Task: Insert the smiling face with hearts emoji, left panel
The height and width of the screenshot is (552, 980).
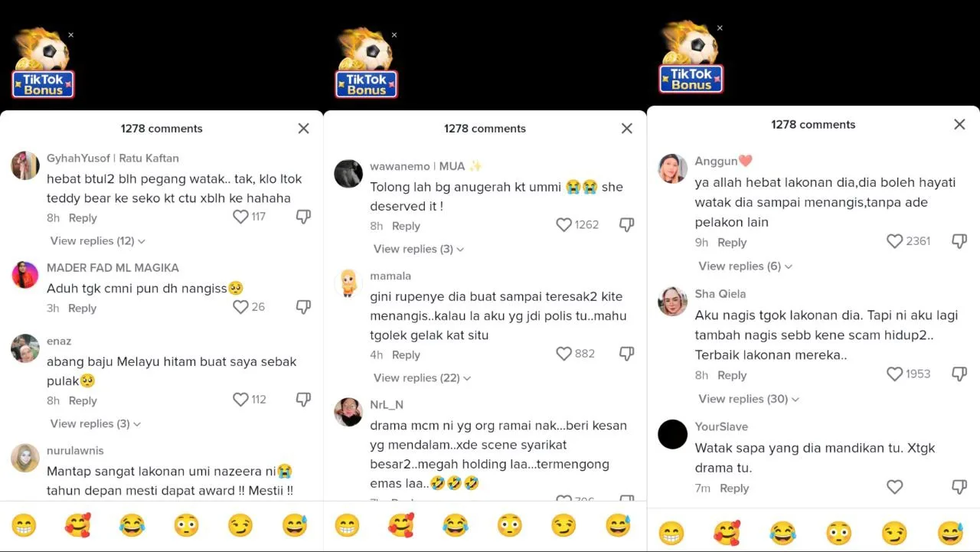Action: point(78,525)
